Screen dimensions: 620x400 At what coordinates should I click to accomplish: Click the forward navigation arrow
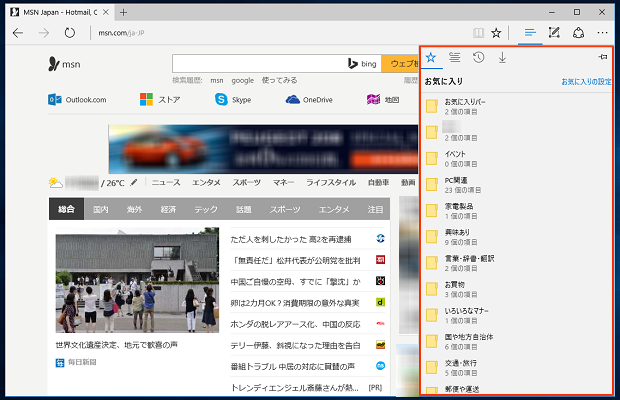pyautogui.click(x=44, y=33)
